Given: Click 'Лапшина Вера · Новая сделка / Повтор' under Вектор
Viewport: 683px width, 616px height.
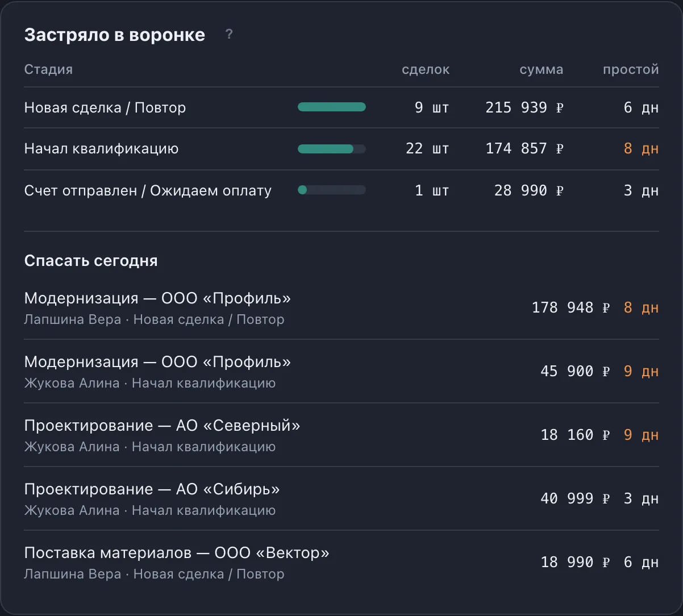Looking at the screenshot, I should coord(154,574).
